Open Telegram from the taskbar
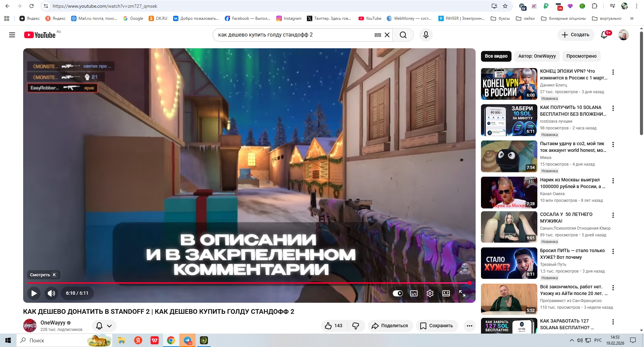The image size is (644, 347). (187, 340)
